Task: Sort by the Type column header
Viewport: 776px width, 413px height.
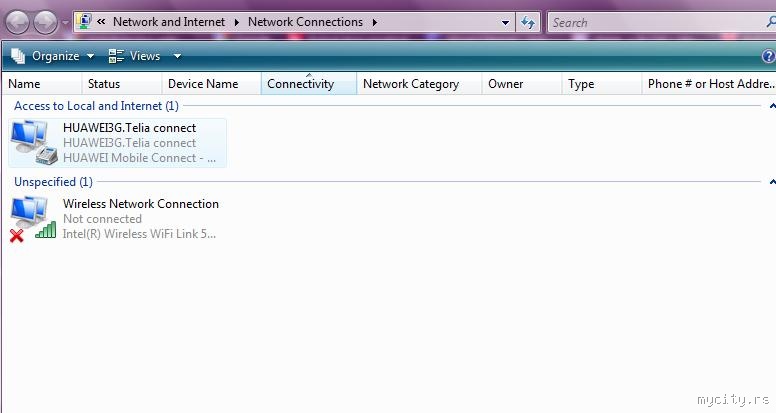Action: 601,84
